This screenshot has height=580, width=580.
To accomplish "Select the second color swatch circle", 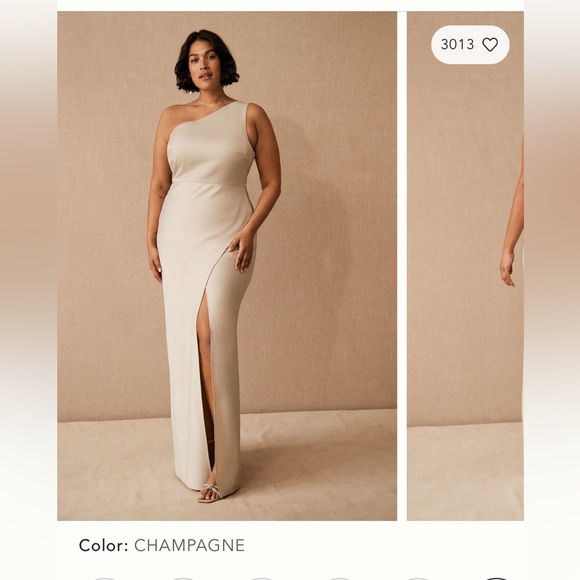I will (x=182, y=579).
